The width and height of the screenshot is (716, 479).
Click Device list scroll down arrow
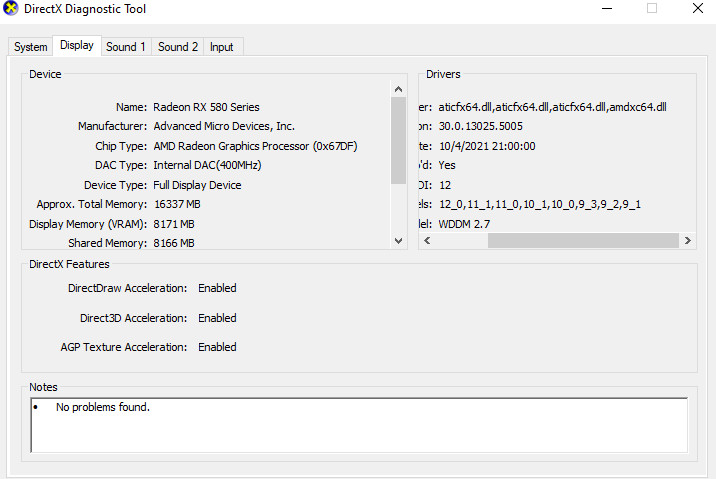point(398,241)
